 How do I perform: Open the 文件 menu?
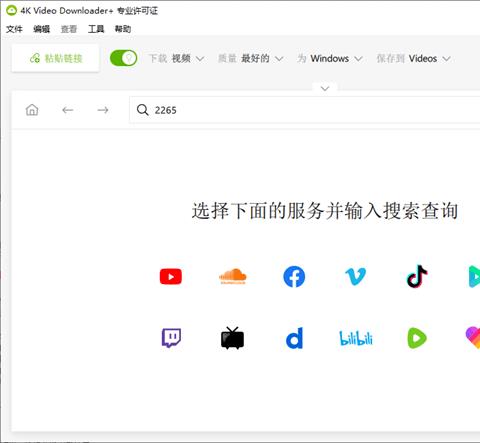[x=14, y=29]
